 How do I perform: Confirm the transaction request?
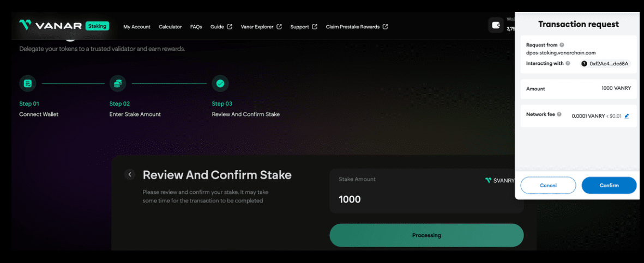pos(609,185)
